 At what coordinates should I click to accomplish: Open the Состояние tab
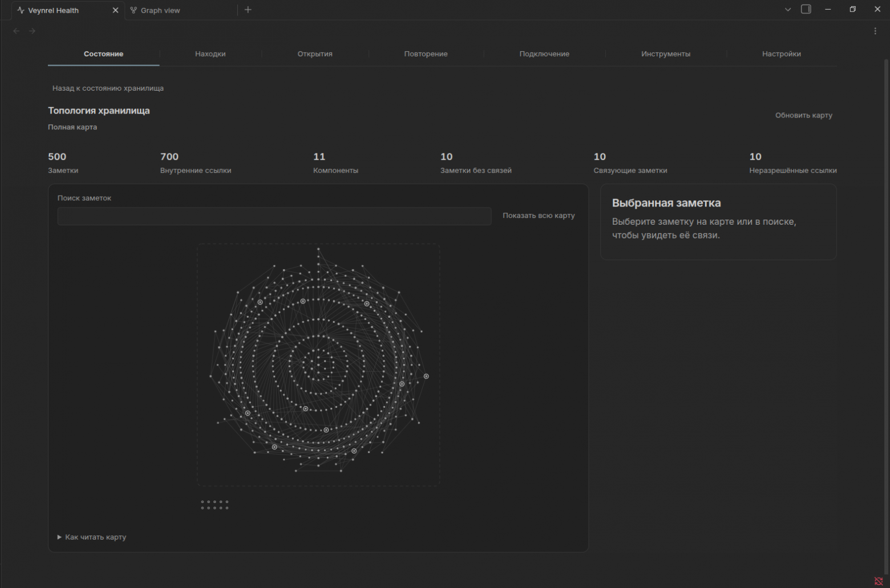(x=103, y=54)
